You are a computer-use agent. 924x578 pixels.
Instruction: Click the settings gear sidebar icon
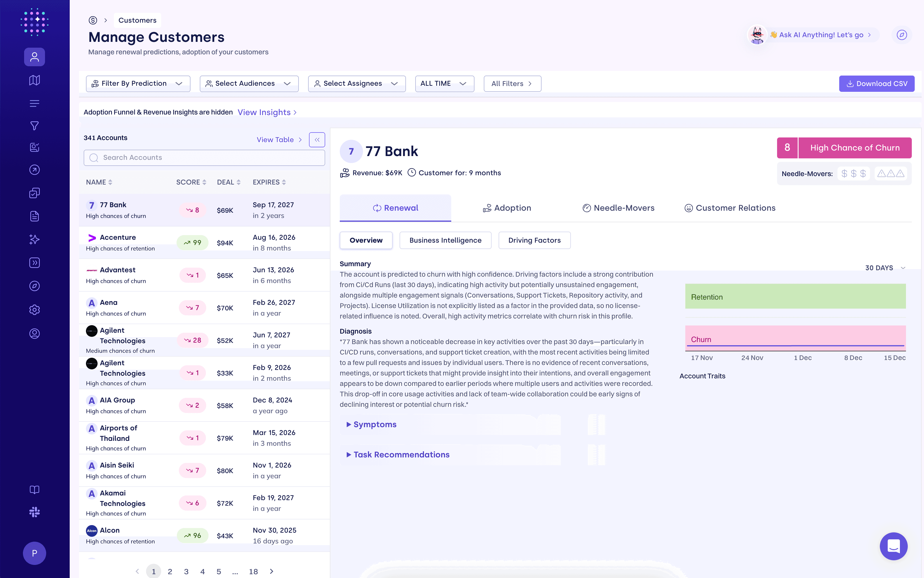[34, 310]
